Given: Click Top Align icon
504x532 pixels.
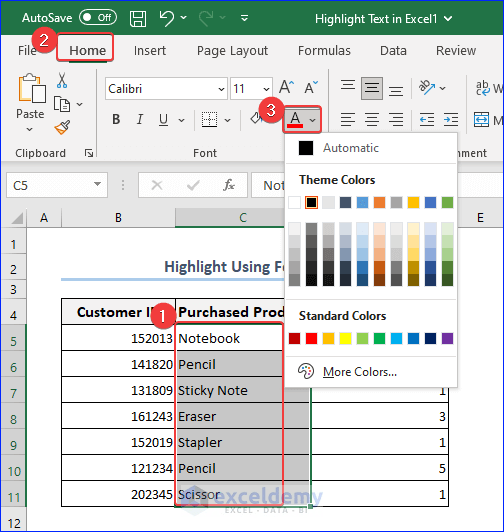Looking at the screenshot, I should [x=348, y=85].
